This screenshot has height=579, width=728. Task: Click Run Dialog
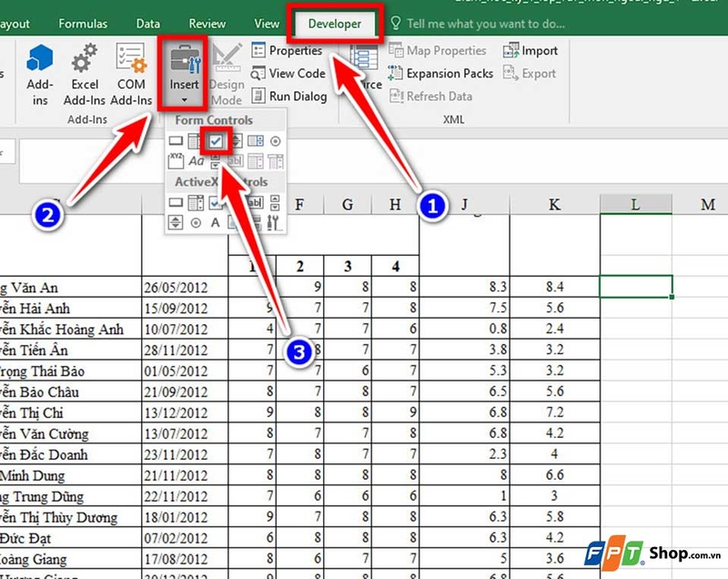(298, 96)
